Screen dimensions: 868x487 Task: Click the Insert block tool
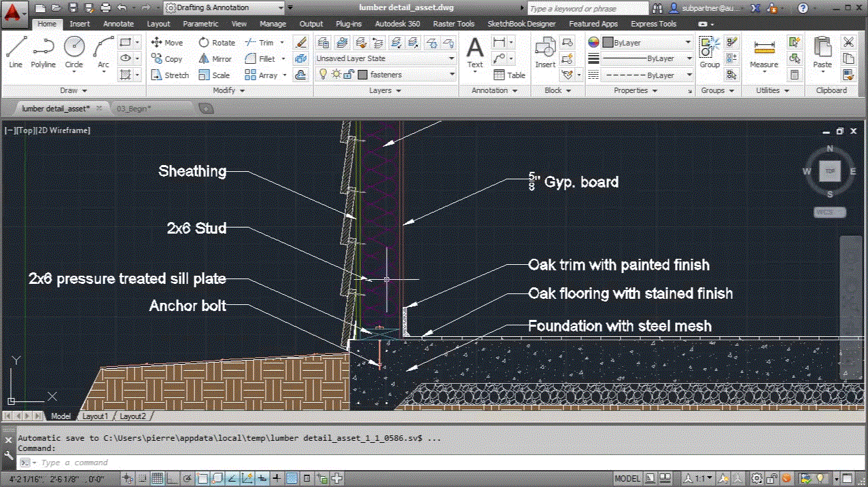[545, 52]
